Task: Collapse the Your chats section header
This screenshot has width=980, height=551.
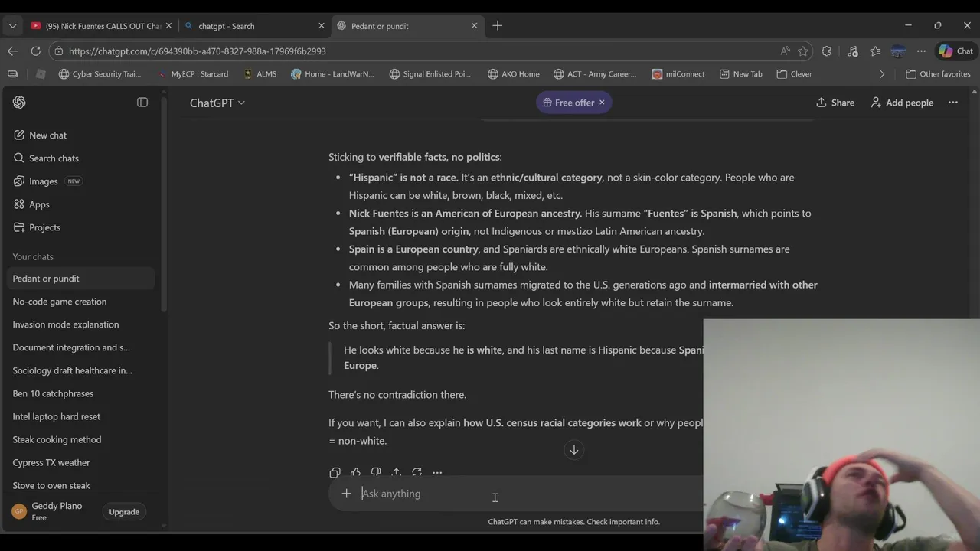Action: (x=33, y=257)
